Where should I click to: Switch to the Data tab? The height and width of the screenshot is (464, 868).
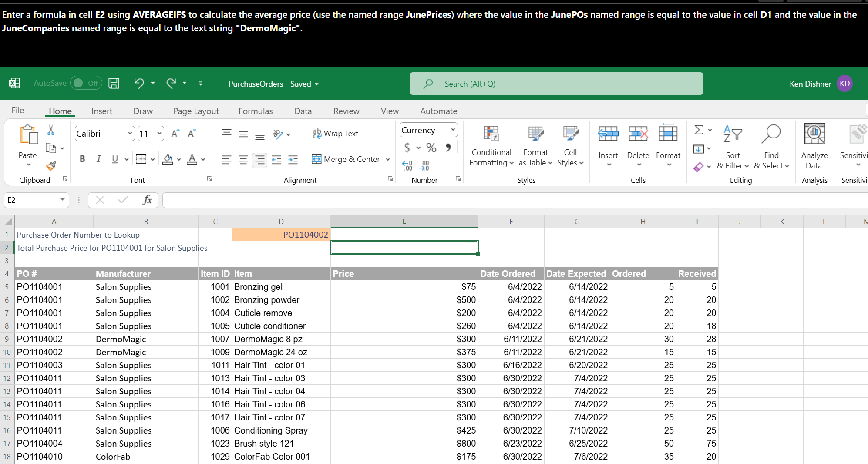click(303, 111)
